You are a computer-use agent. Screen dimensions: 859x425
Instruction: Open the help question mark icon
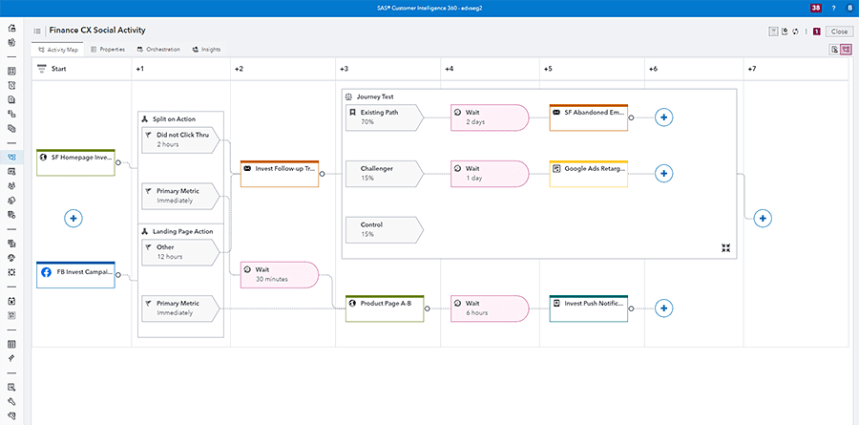[834, 8]
